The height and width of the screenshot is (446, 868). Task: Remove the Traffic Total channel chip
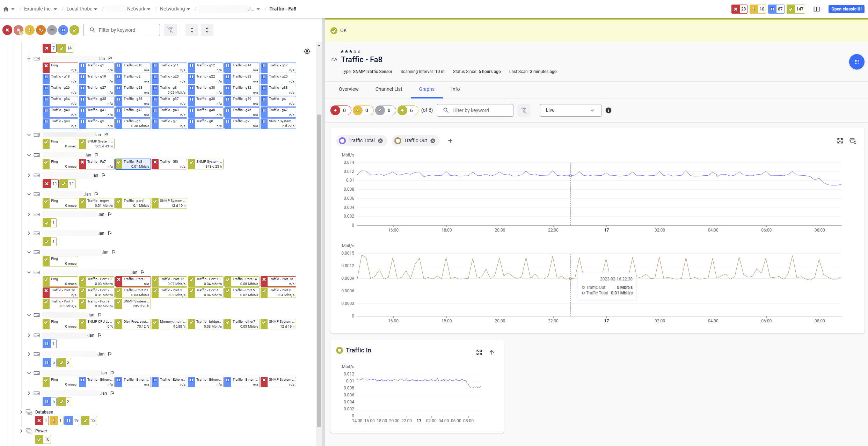tap(380, 140)
